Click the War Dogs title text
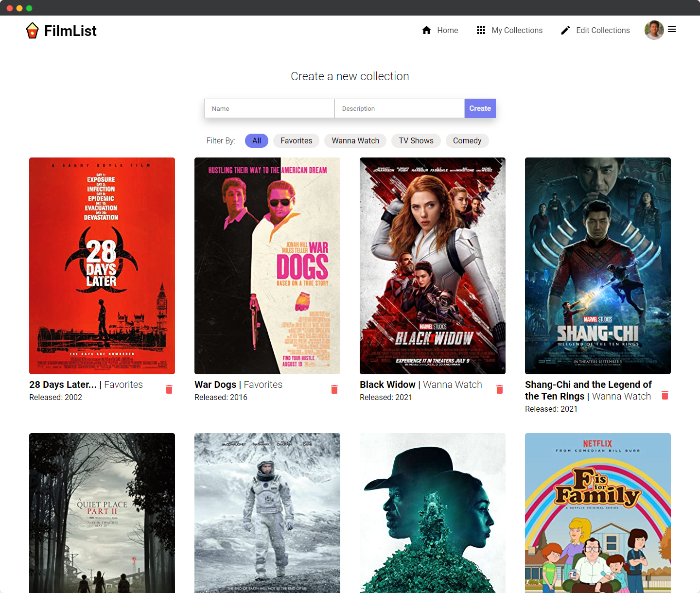 point(215,384)
